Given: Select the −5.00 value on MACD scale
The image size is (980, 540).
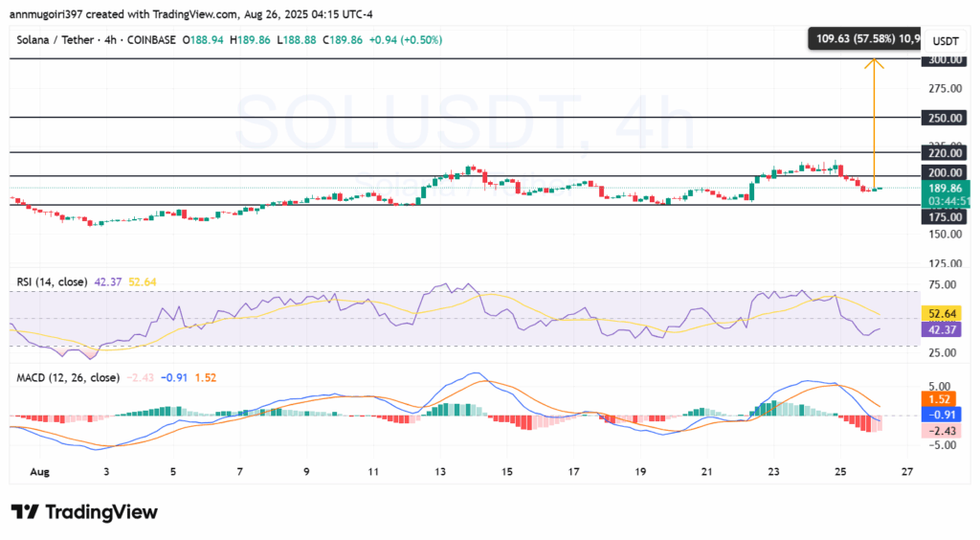Looking at the screenshot, I should click(941, 445).
